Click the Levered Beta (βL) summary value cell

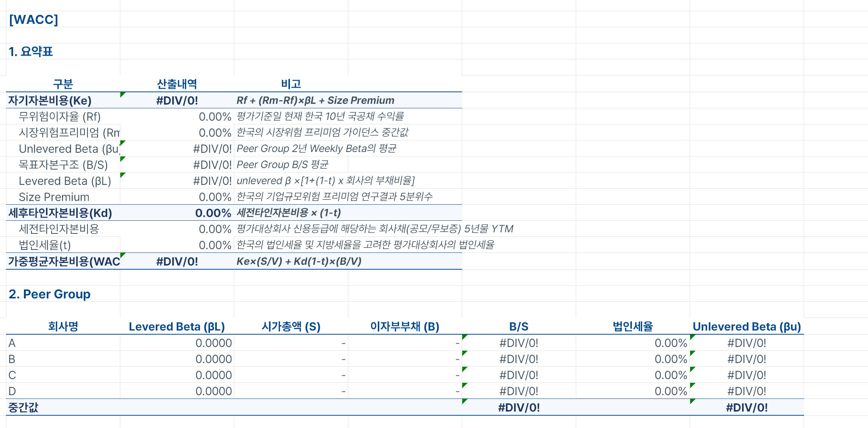[212, 181]
